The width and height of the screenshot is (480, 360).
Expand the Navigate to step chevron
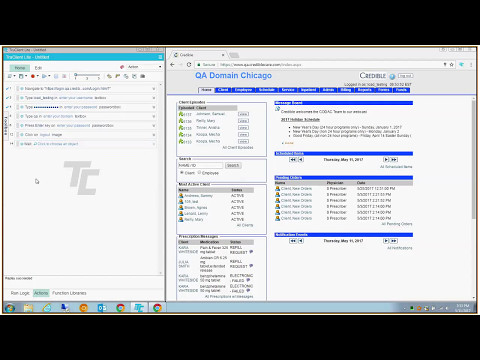pos(154,89)
